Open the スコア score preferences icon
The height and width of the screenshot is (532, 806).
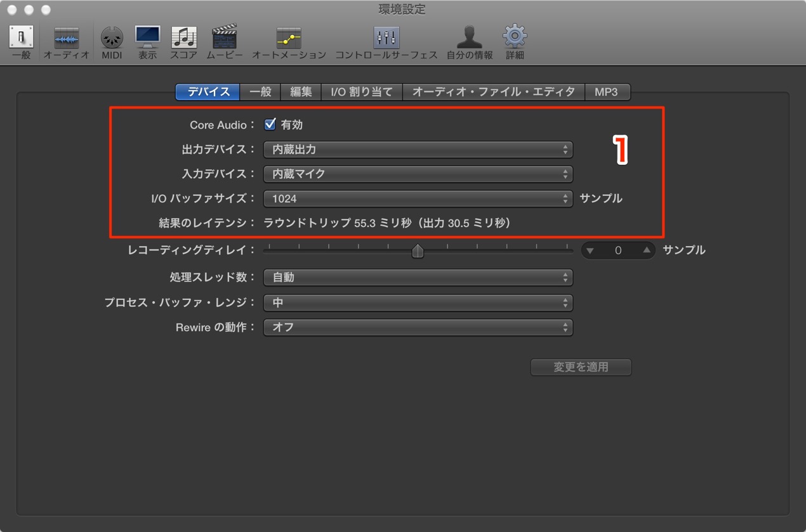pyautogui.click(x=183, y=42)
